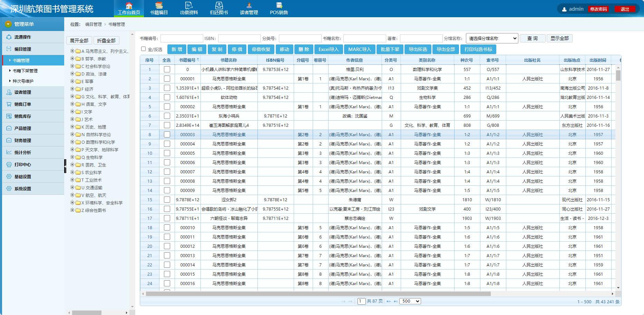Image resolution: width=644 pixels, height=315 pixels.
Task: Click the 打印中心 printer icon
Action: tap(9, 164)
